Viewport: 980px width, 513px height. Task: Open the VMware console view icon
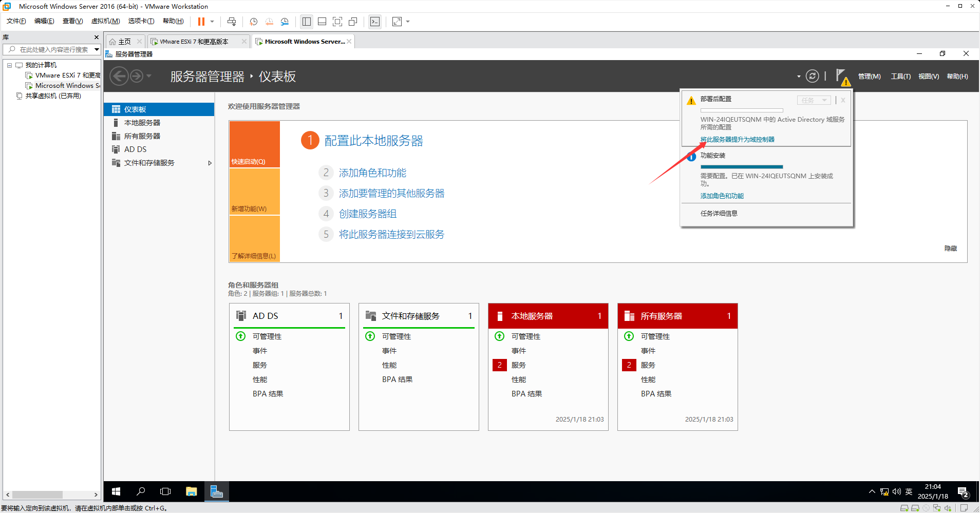pyautogui.click(x=375, y=22)
